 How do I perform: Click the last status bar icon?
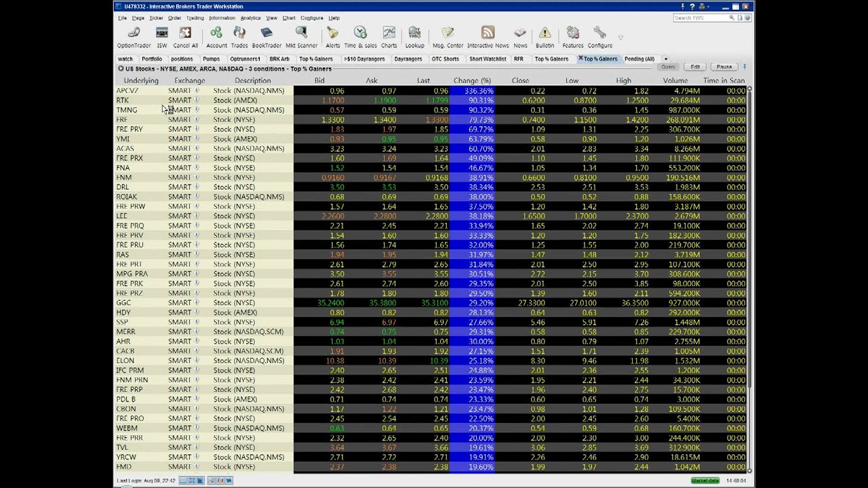[229, 481]
